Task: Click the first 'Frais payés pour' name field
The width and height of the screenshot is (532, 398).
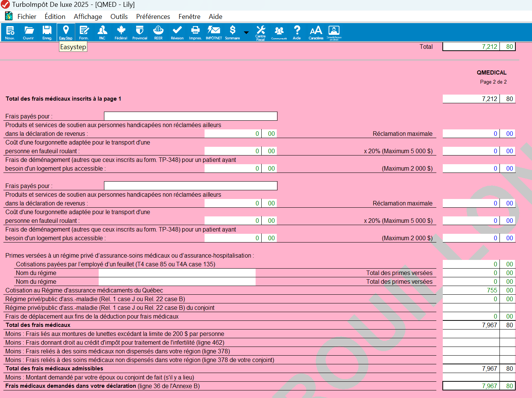Action: [191, 116]
